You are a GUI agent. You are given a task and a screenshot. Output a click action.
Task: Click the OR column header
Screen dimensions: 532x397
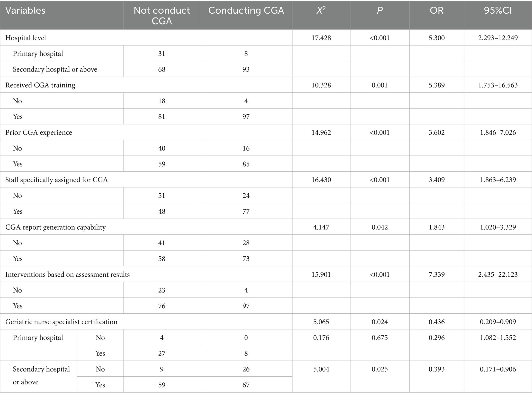pyautogui.click(x=436, y=11)
